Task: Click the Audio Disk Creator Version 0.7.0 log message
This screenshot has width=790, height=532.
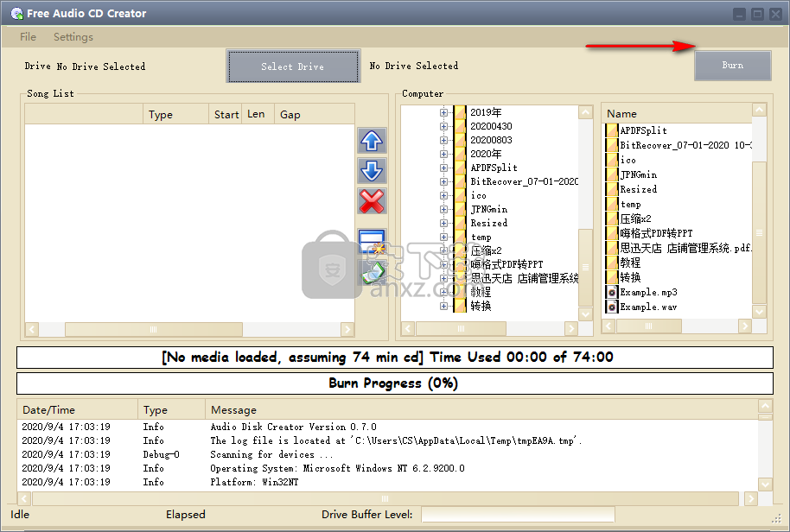Action: pyautogui.click(x=293, y=427)
